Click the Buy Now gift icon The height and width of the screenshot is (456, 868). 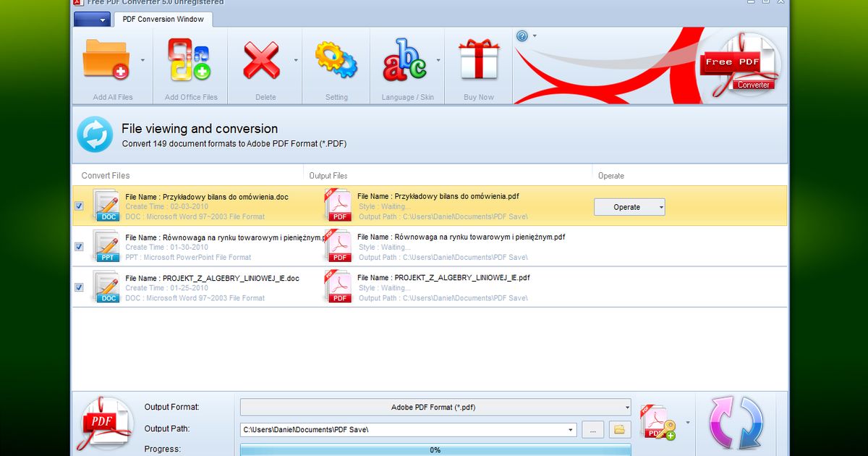[x=478, y=60]
